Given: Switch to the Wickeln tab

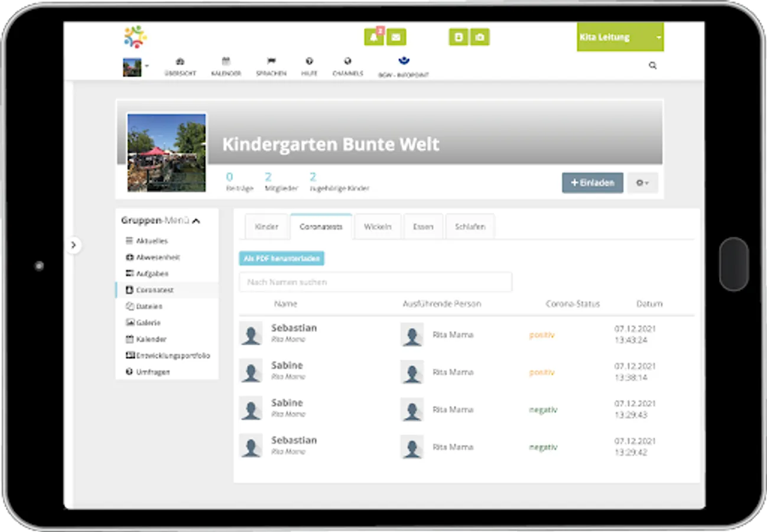Looking at the screenshot, I should click(378, 226).
